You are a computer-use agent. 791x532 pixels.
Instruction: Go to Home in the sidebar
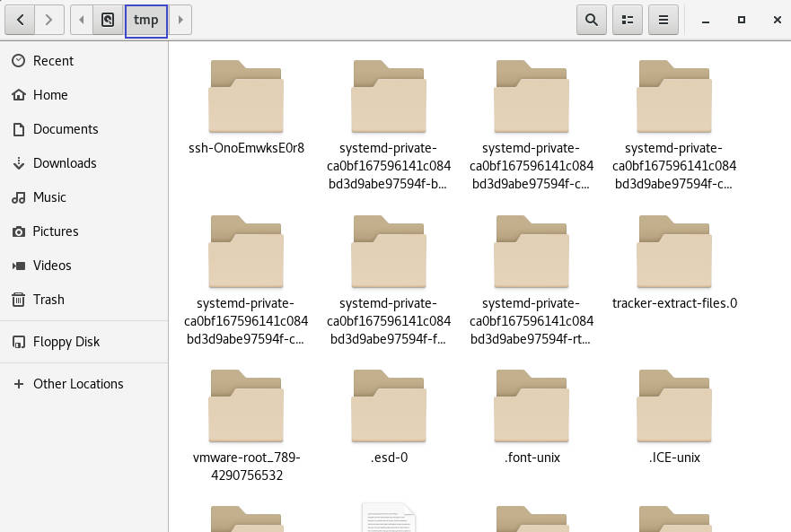tap(84, 95)
